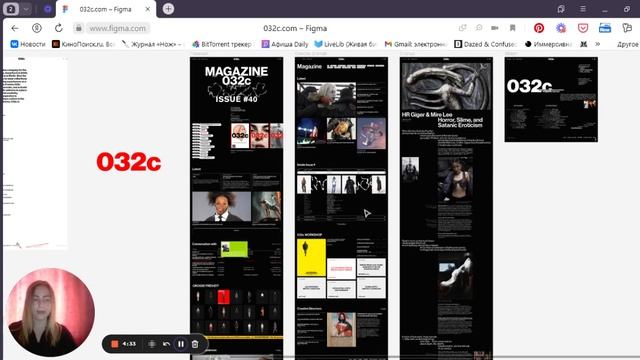The height and width of the screenshot is (360, 640).
Task: Focus the www.figma.com address field
Action: click(x=118, y=28)
